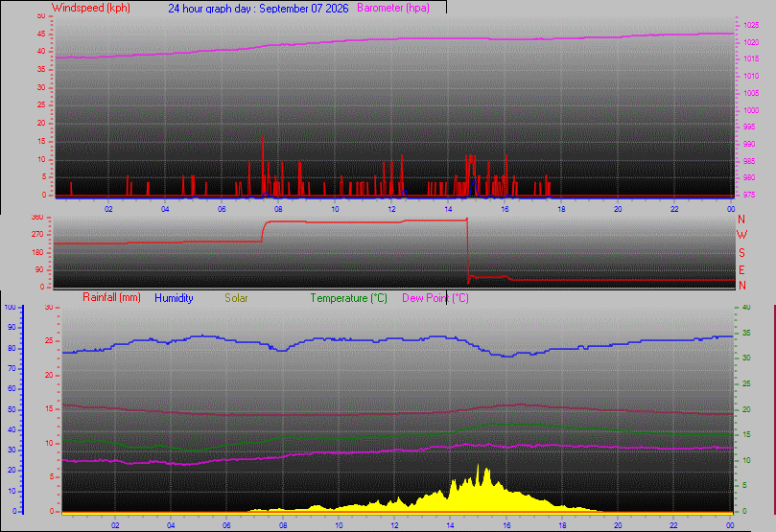Screen dimensions: 776x532
Task: Click the W compass label on direction graph
Action: (741, 235)
